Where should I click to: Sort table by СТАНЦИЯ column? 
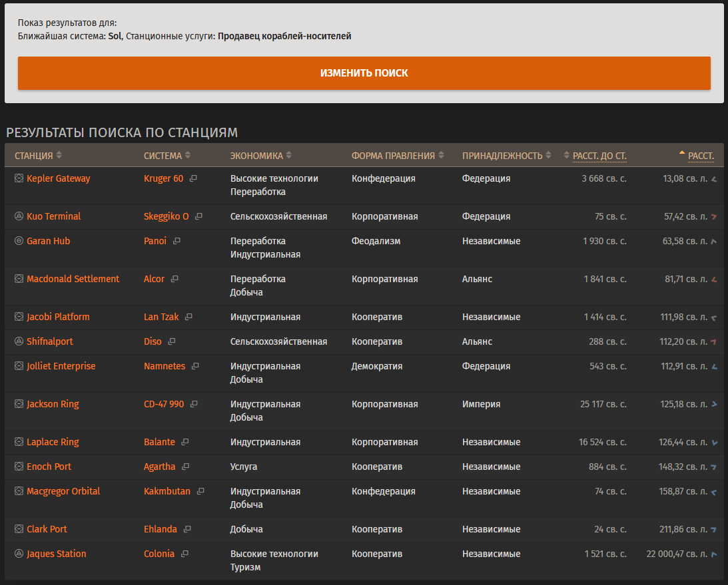[x=38, y=156]
